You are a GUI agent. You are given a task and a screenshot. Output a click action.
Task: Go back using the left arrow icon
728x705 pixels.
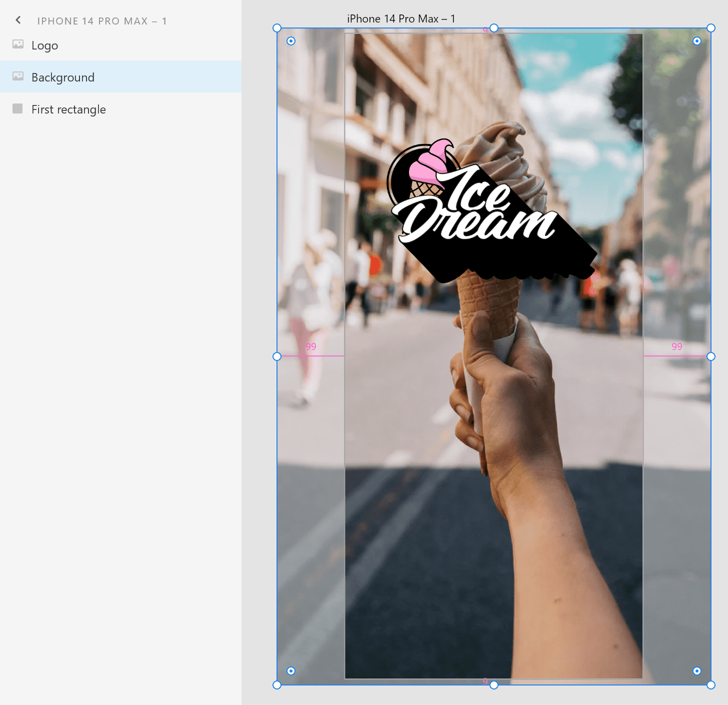pyautogui.click(x=18, y=20)
